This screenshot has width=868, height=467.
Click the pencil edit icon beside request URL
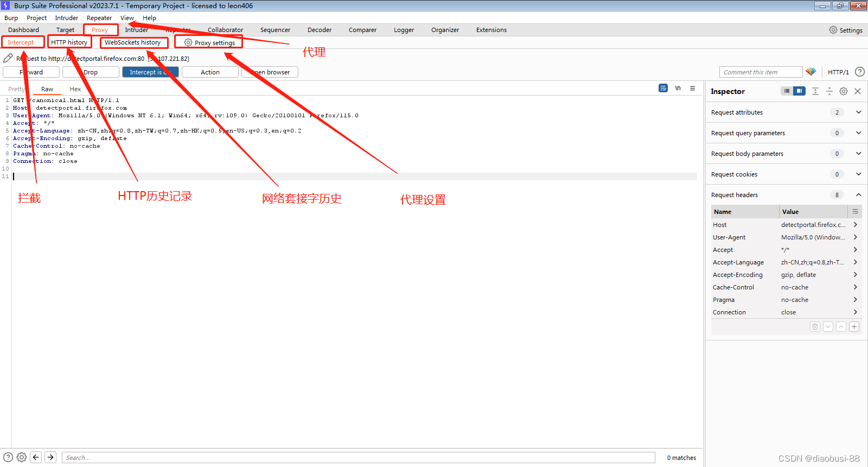pos(8,58)
